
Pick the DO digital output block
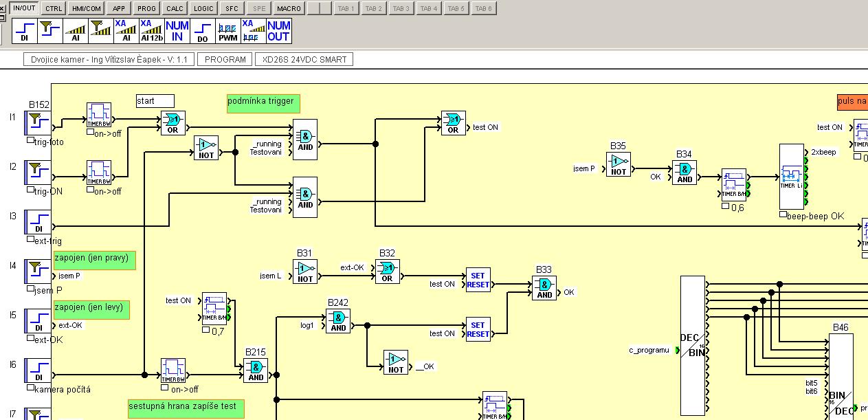[x=202, y=31]
